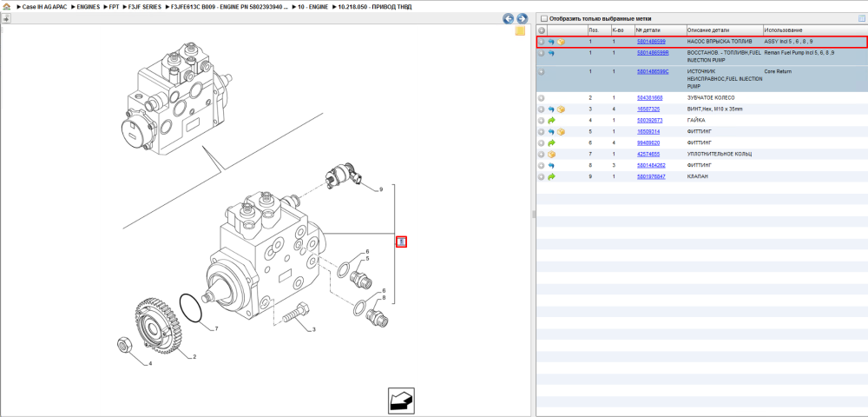Sort by 'Поз.' column header

tap(598, 30)
